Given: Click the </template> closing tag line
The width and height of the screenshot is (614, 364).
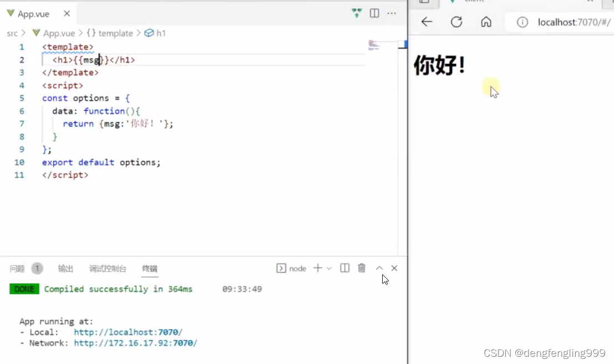Looking at the screenshot, I should click(70, 73).
